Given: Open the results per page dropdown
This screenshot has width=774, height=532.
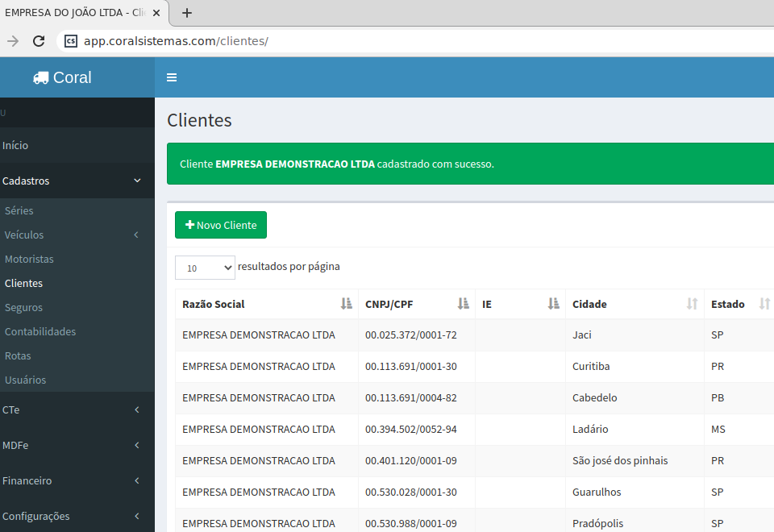Looking at the screenshot, I should 205,268.
